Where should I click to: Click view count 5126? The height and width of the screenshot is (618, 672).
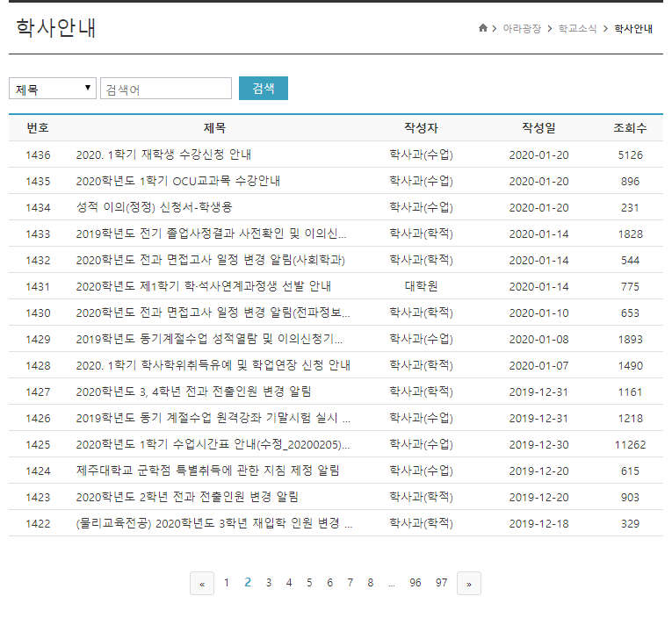[630, 155]
